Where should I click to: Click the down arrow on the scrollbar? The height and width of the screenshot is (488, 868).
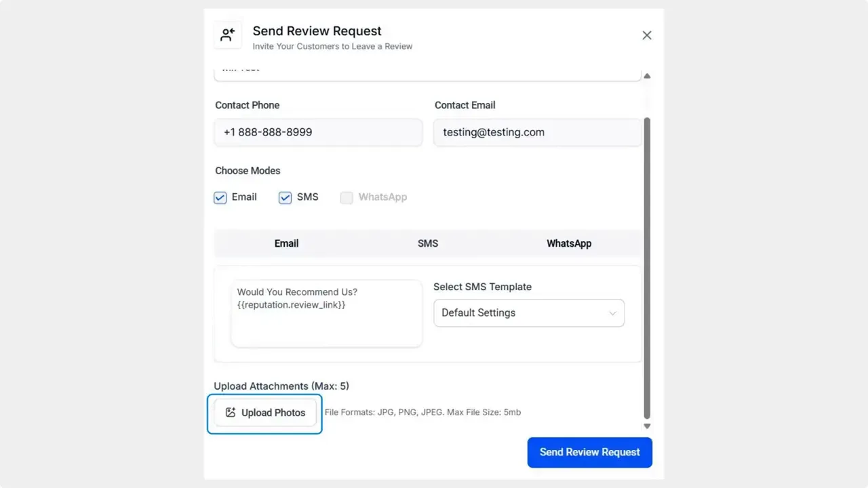coord(647,426)
